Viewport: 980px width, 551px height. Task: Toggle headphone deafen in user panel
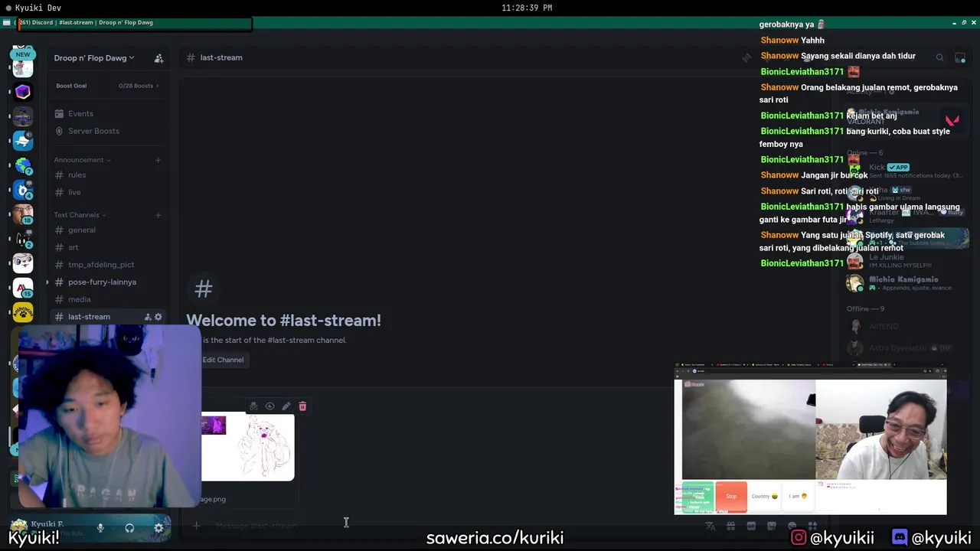(129, 528)
